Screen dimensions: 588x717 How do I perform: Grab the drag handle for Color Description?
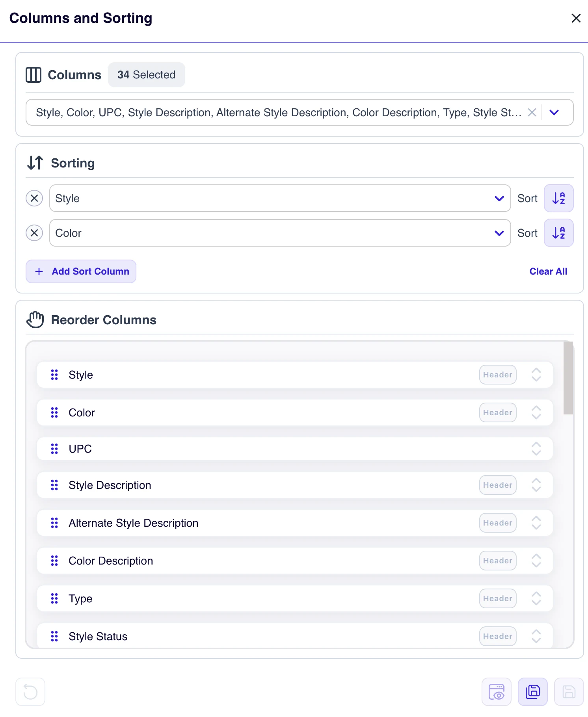tap(54, 561)
